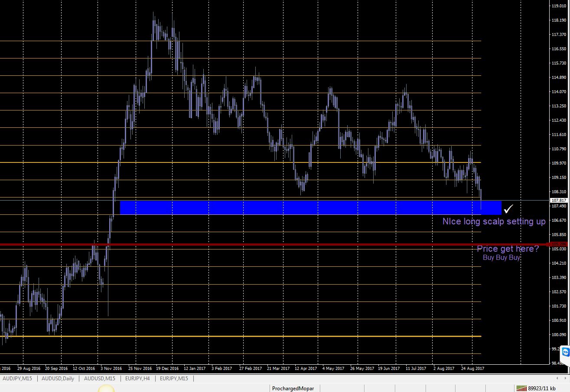Click the 119.010 price scale label

pos(559,6)
